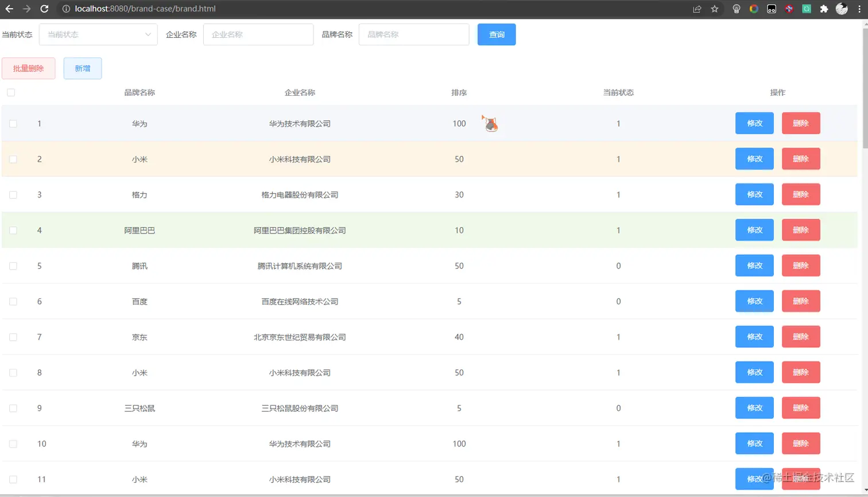868x497 pixels.
Task: Reload the brand.html page
Action: [44, 9]
